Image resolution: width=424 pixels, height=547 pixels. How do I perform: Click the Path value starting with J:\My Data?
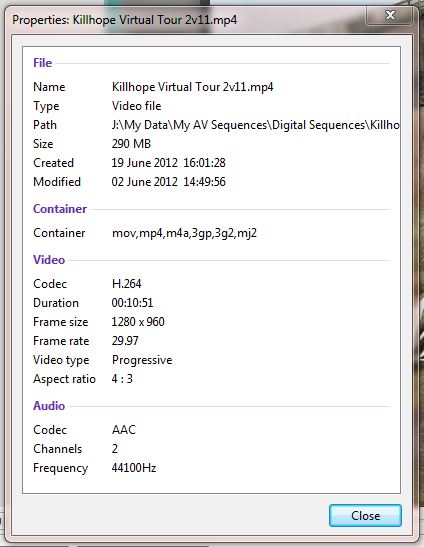click(x=256, y=125)
